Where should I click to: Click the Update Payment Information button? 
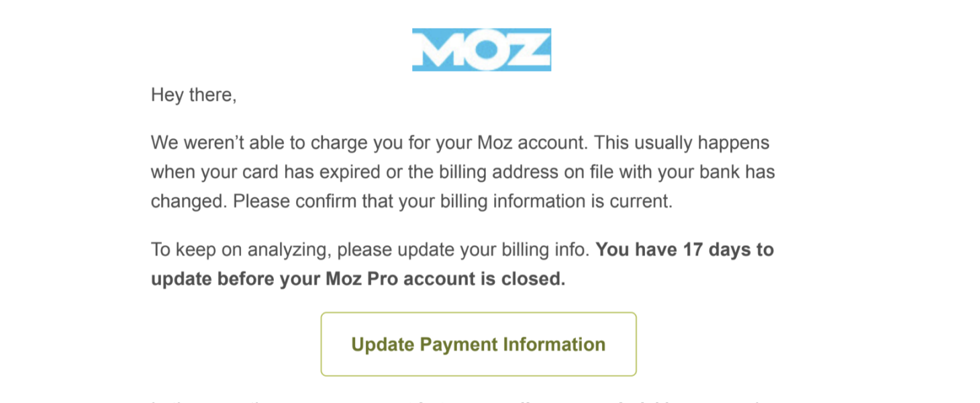coord(479,344)
